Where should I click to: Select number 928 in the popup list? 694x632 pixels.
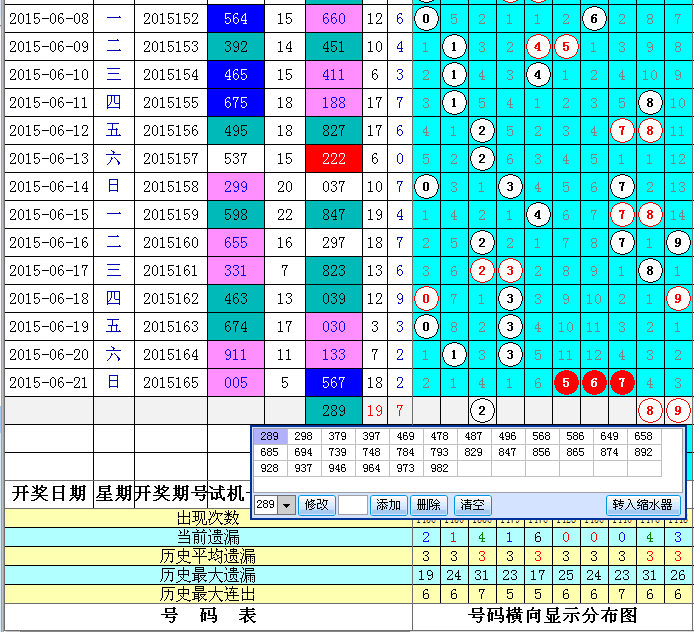[270, 468]
